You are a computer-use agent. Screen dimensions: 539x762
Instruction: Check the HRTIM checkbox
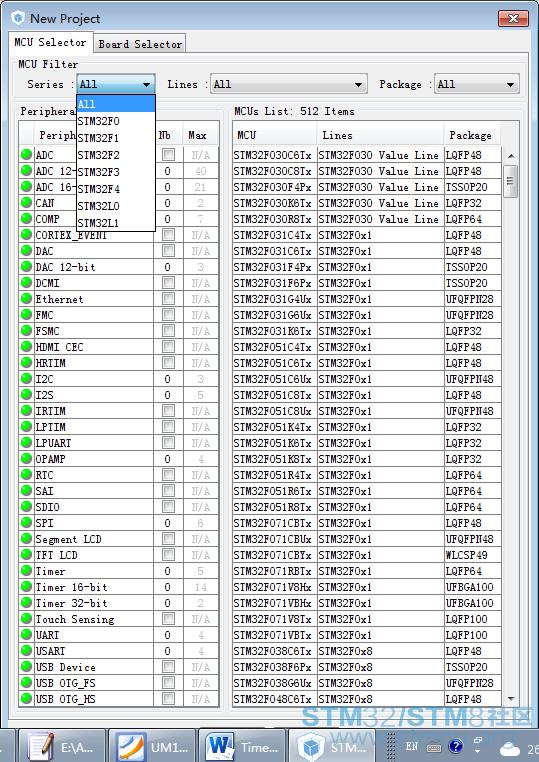(x=168, y=363)
